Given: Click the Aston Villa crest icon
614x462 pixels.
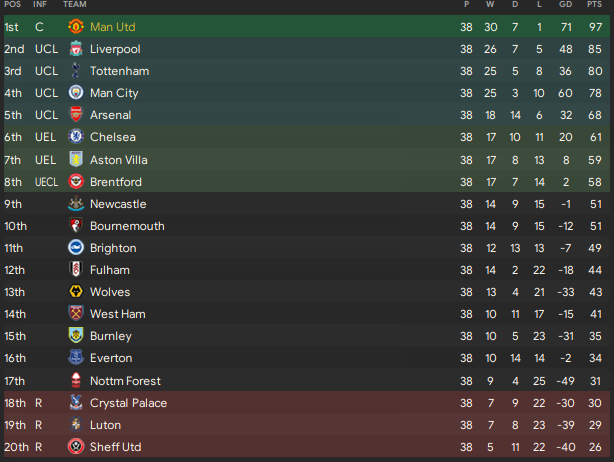Looking at the screenshot, I should pos(75,159).
